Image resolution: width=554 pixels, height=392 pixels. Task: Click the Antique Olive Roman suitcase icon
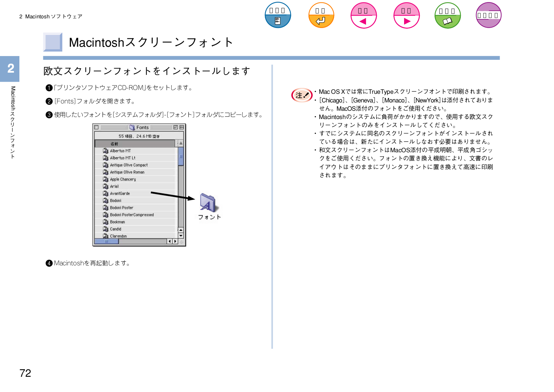106,172
